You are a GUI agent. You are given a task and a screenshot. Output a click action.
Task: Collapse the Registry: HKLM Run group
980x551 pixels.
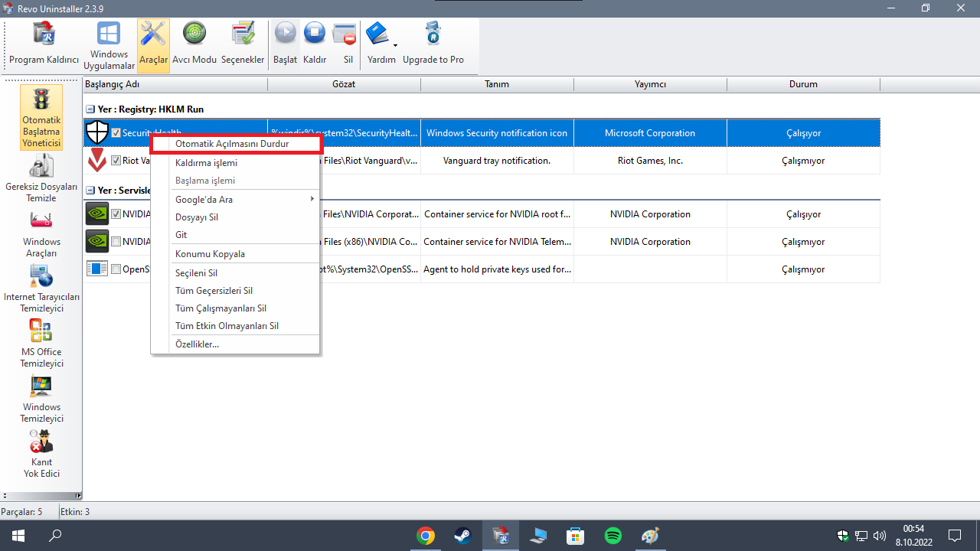click(x=90, y=109)
